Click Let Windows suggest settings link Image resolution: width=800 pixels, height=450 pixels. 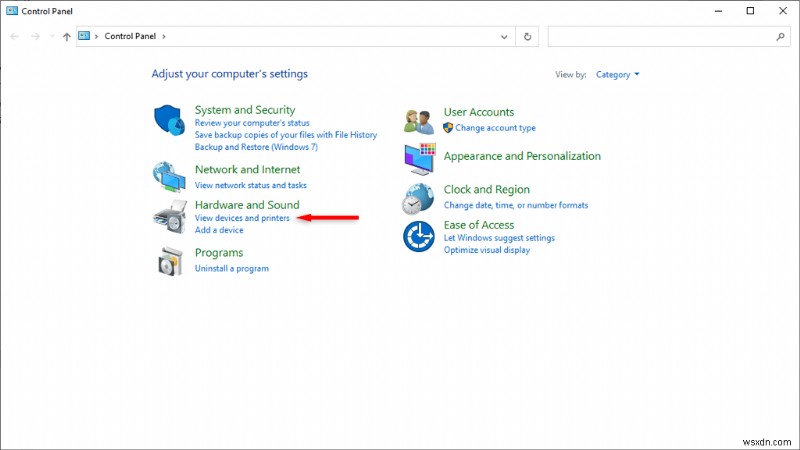tap(499, 238)
